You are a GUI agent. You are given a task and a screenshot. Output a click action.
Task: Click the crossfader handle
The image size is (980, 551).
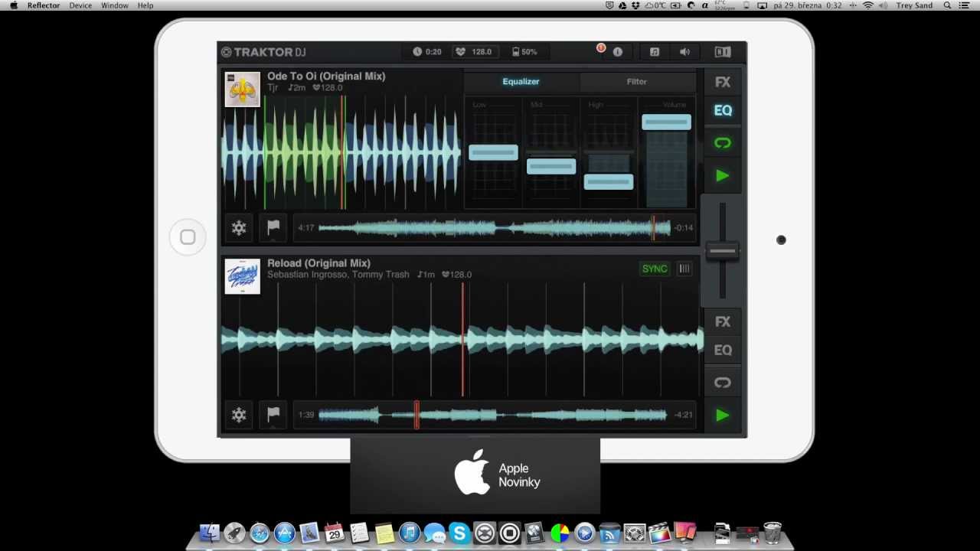[x=722, y=251]
